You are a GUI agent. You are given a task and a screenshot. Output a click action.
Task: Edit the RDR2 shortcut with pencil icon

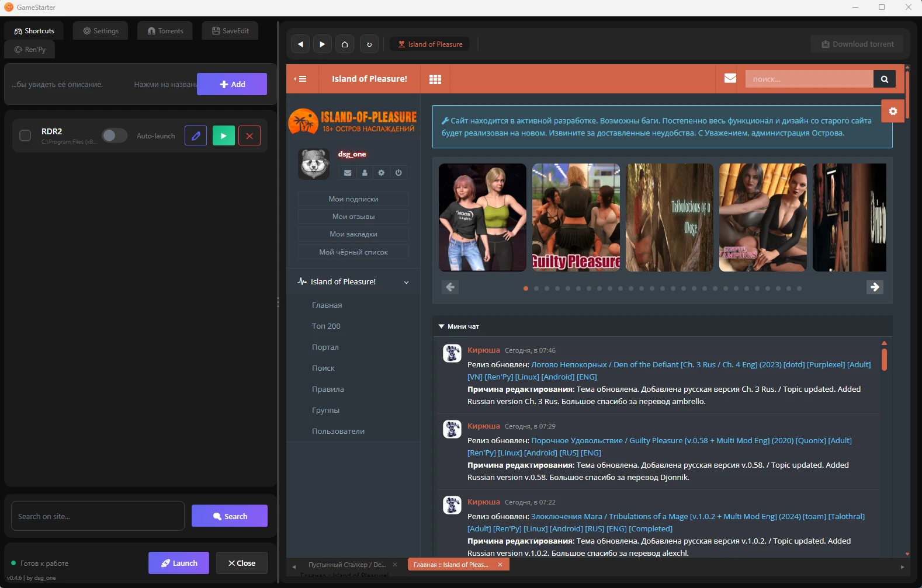196,136
